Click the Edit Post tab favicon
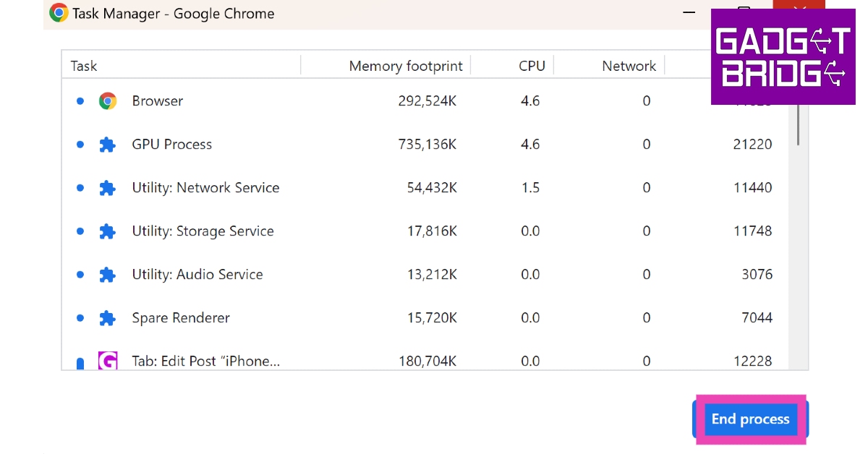 [x=108, y=360]
